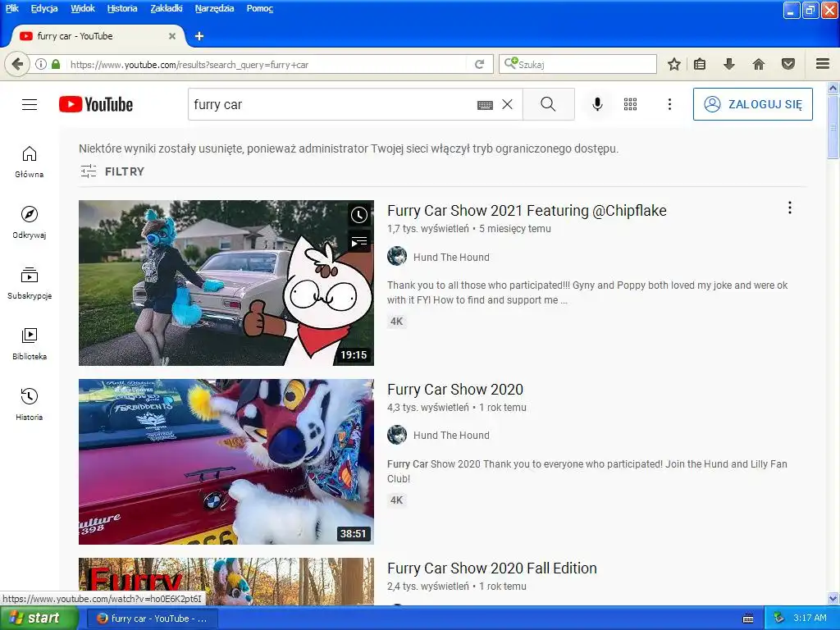Click the 3:17 AM taskbar clock

tap(810, 619)
